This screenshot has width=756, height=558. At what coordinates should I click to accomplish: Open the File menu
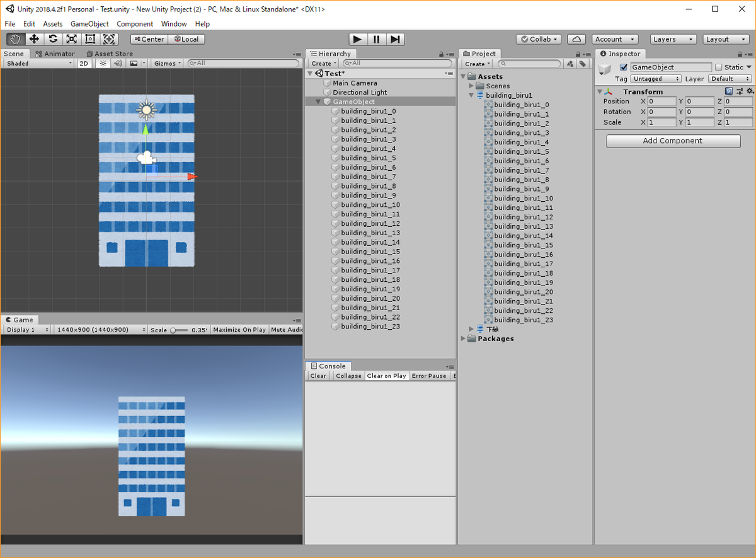tap(10, 24)
